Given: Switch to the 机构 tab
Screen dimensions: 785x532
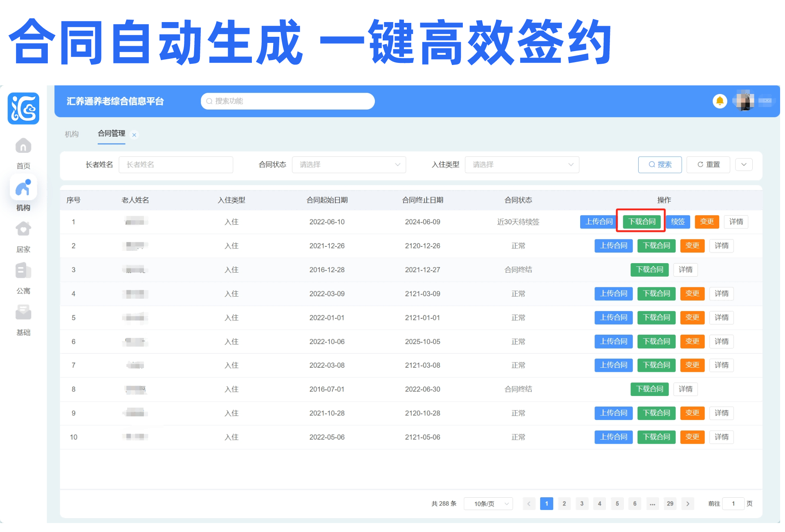Looking at the screenshot, I should [72, 134].
